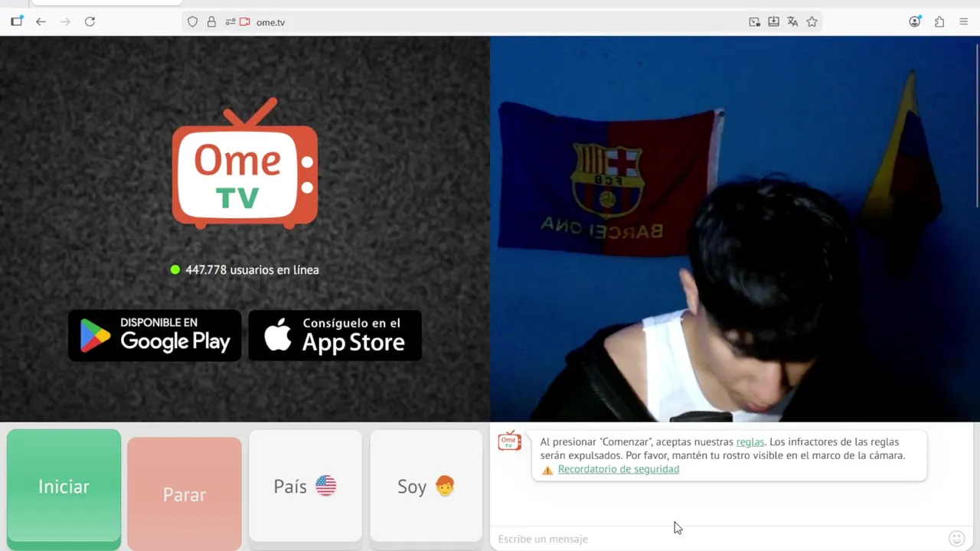Open the reglas link
The height and width of the screenshot is (551, 980).
click(750, 442)
